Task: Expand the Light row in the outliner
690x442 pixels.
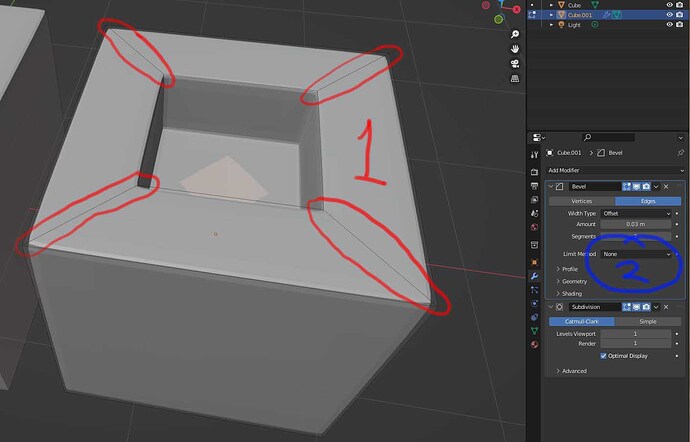Action: point(551,25)
